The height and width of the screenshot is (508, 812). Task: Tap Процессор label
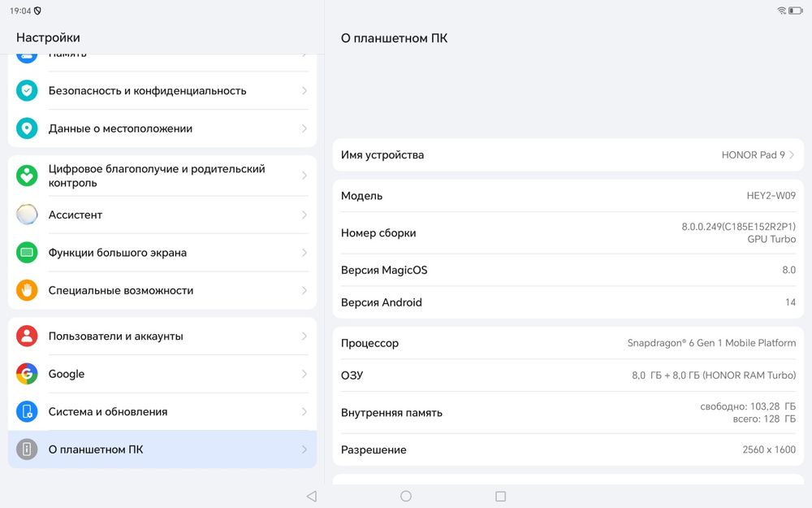click(369, 343)
